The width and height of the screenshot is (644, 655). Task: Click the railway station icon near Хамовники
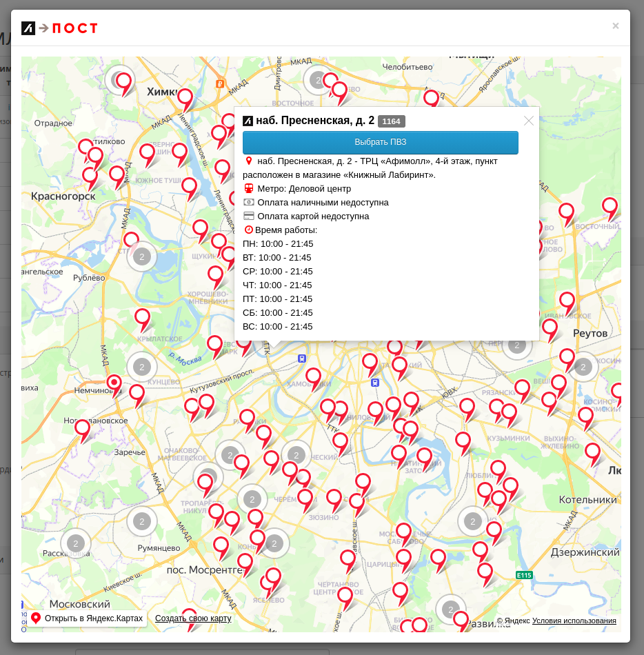point(375,382)
